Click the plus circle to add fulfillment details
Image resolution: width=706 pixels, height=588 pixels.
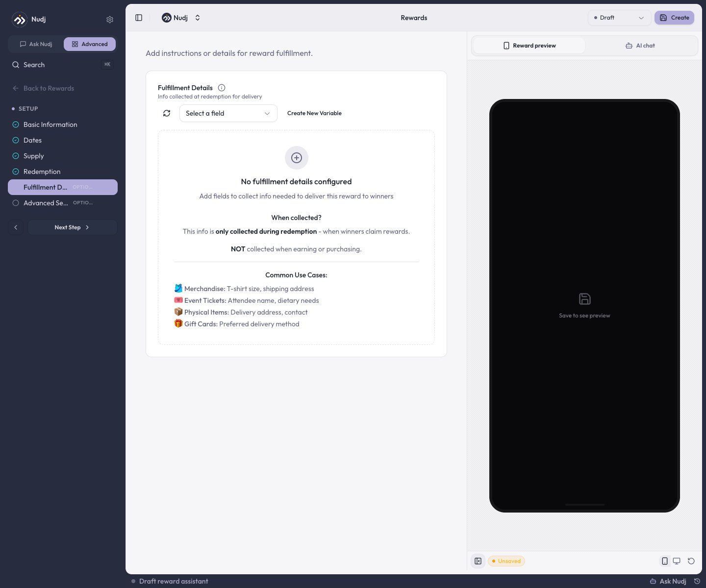297,158
